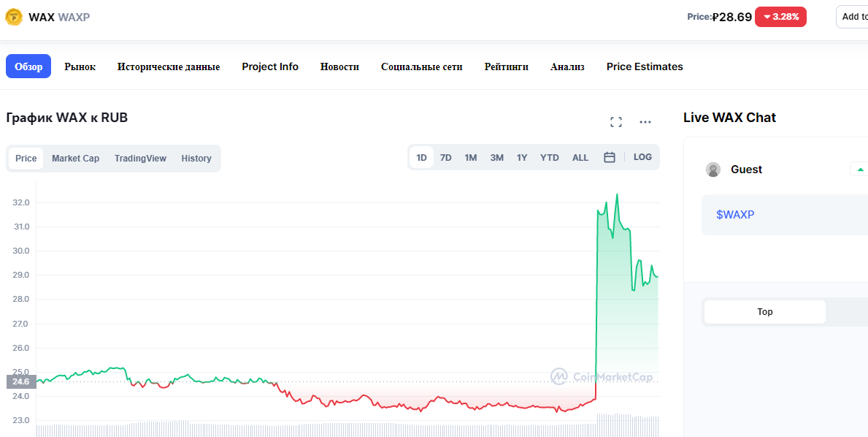
Task: Open the Price Estimates tab
Action: (x=645, y=66)
